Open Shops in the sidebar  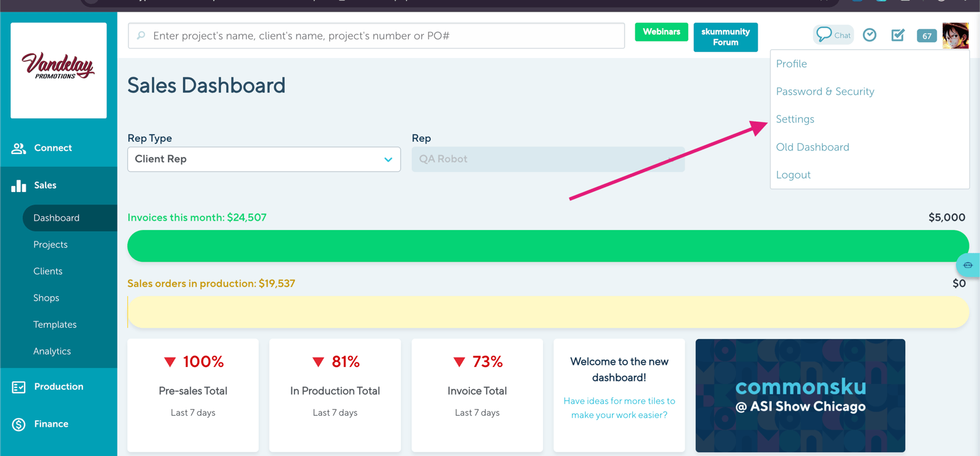pyautogui.click(x=46, y=298)
